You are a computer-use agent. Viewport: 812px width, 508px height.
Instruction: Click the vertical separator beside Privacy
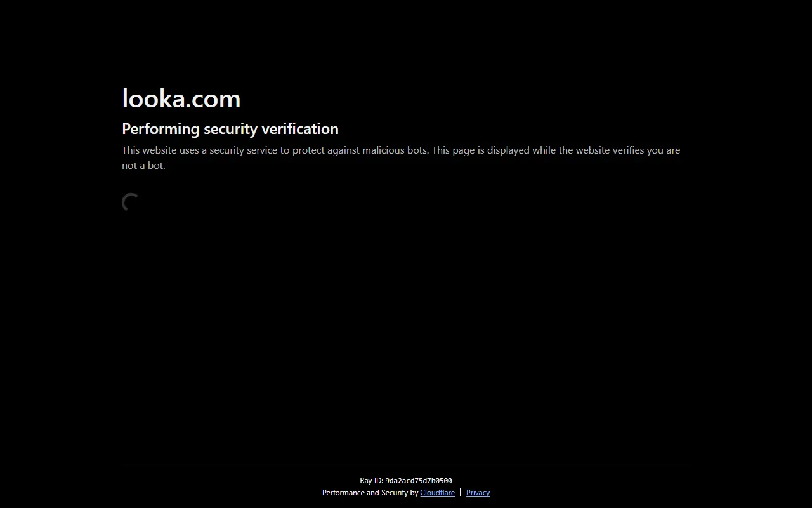point(461,492)
